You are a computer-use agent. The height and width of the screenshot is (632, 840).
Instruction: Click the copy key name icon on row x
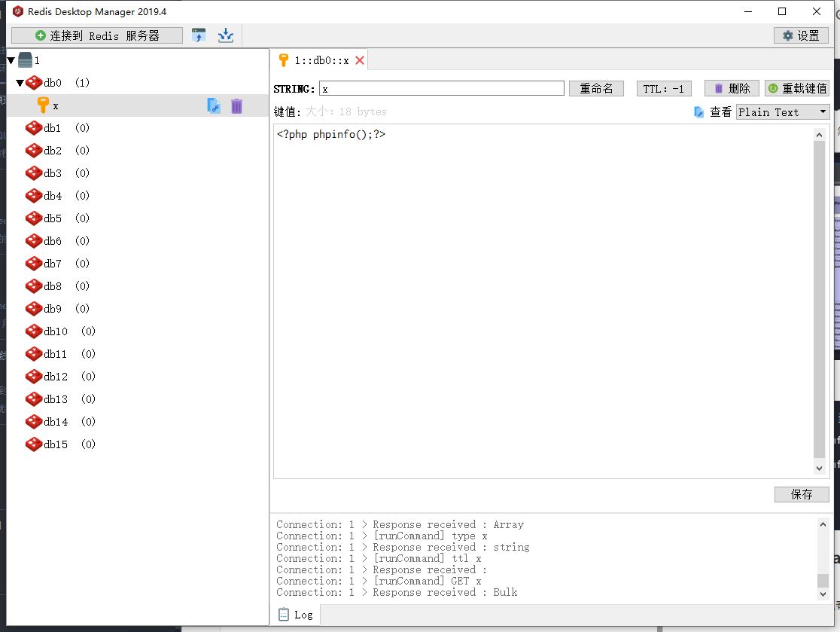(214, 105)
